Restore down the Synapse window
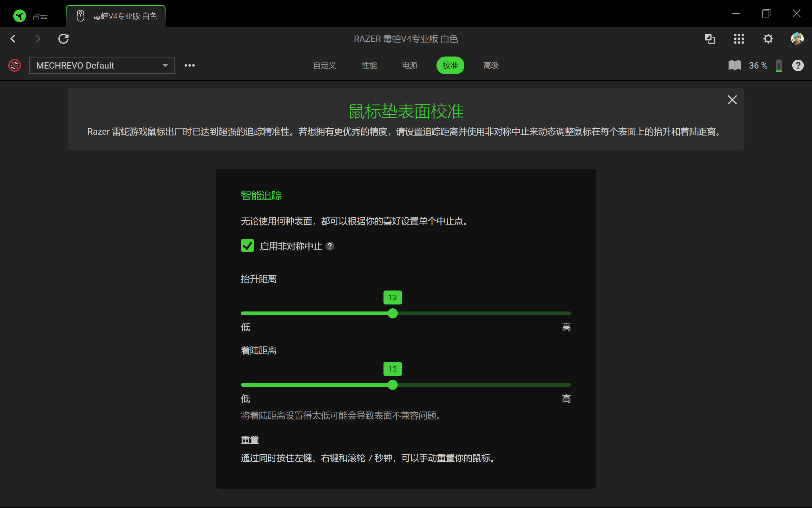 tap(766, 13)
